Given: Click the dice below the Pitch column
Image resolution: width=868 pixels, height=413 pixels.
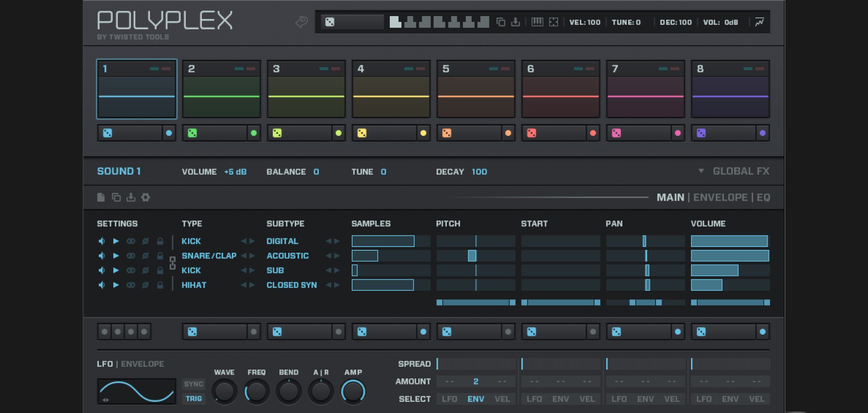Looking at the screenshot, I should [447, 332].
